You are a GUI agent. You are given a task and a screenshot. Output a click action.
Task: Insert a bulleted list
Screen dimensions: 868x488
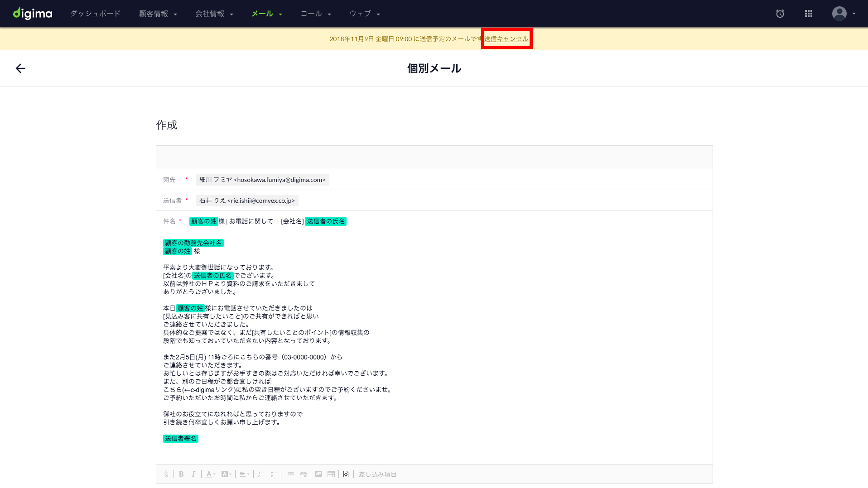point(274,474)
